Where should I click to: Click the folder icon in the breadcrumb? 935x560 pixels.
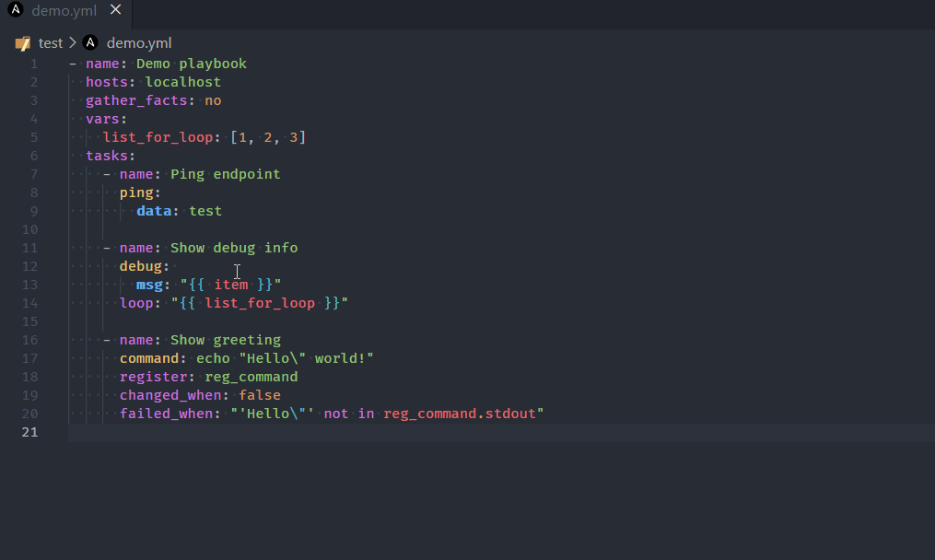click(23, 43)
